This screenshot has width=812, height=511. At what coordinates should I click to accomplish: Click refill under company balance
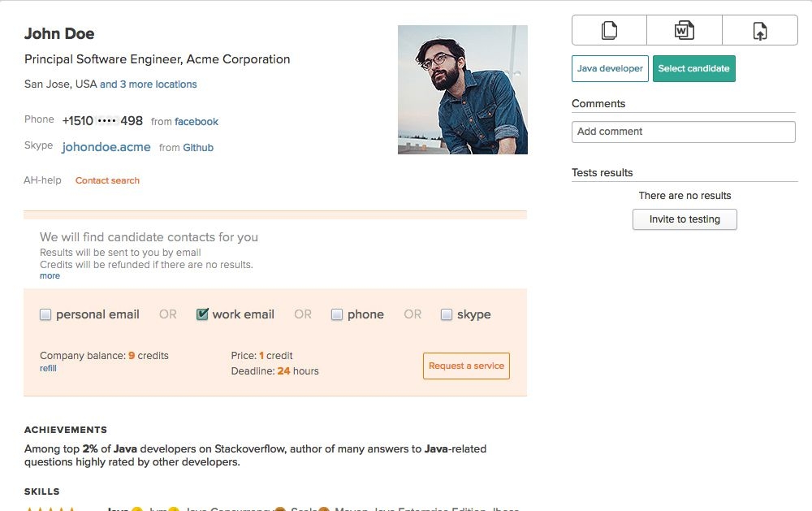(48, 369)
